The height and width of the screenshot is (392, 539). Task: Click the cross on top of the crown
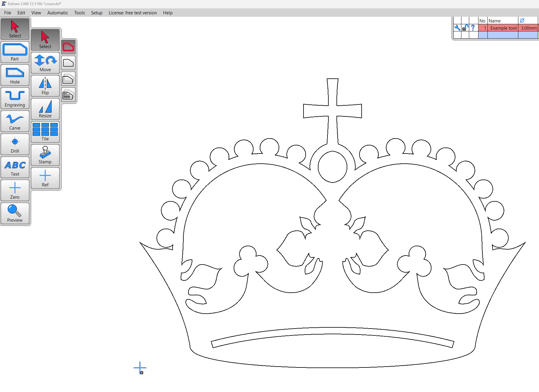(333, 111)
